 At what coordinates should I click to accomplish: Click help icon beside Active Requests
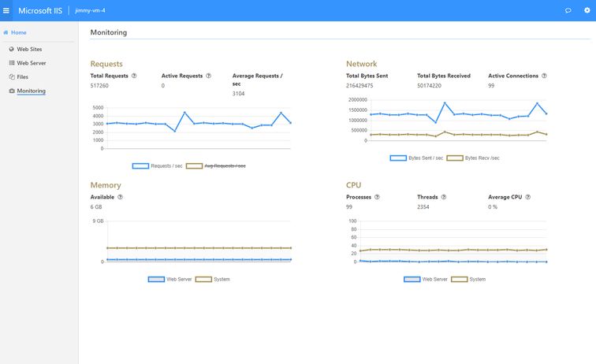[209, 76]
